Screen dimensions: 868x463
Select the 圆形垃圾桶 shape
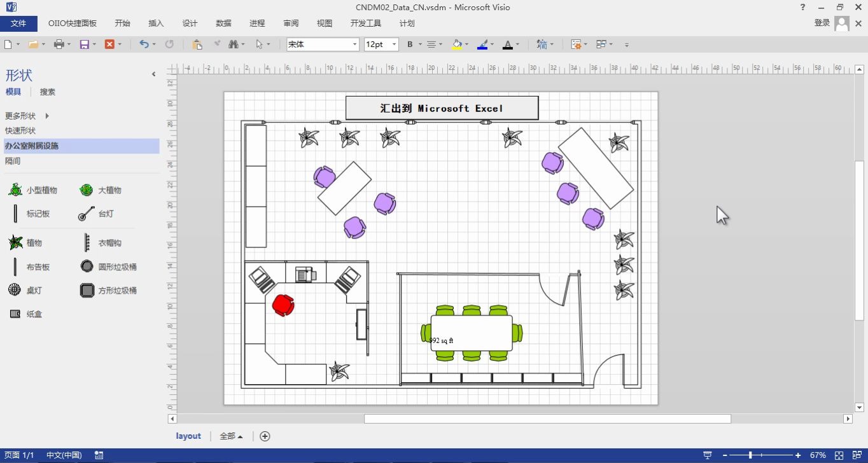108,267
